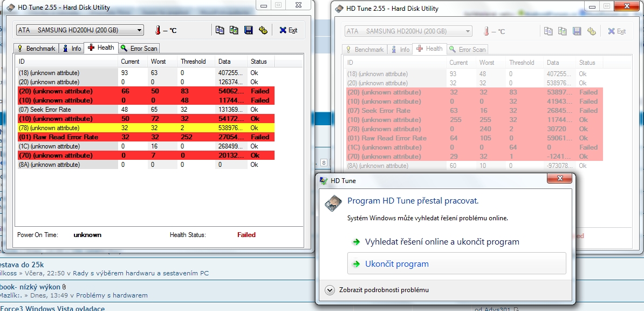Click the hard disk icon in the crash dialog
The height and width of the screenshot is (311, 644).
click(x=333, y=203)
